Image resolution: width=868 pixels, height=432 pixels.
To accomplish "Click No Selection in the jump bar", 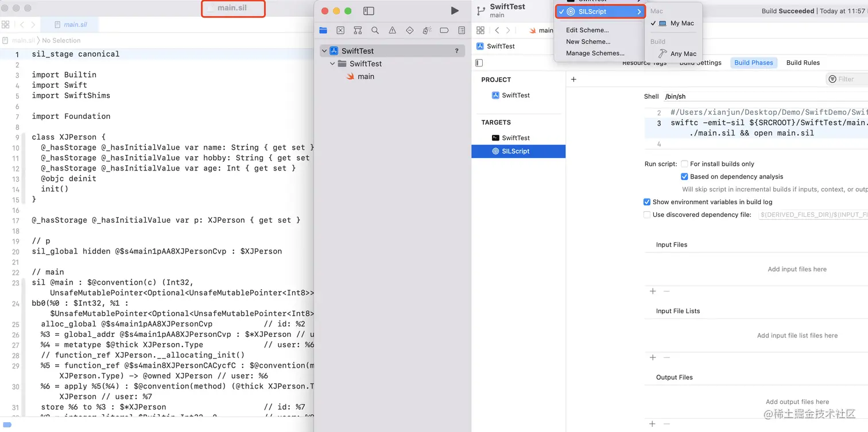I will coord(61,41).
